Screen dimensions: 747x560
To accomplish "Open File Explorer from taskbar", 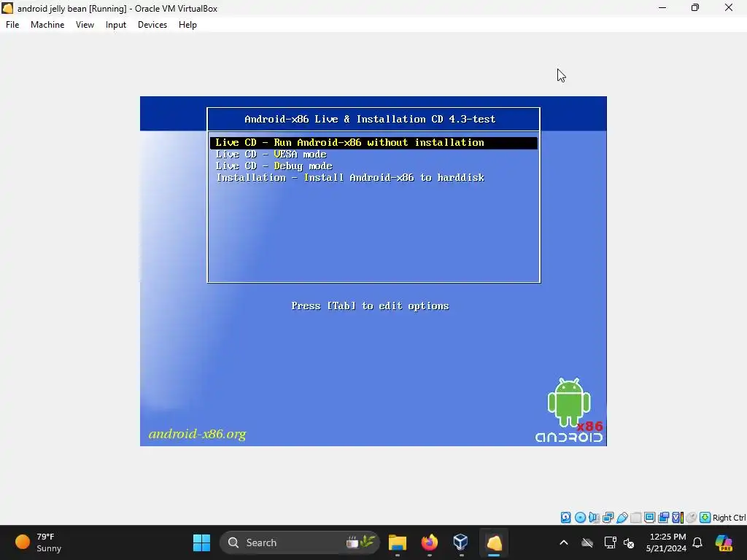I will tap(398, 542).
